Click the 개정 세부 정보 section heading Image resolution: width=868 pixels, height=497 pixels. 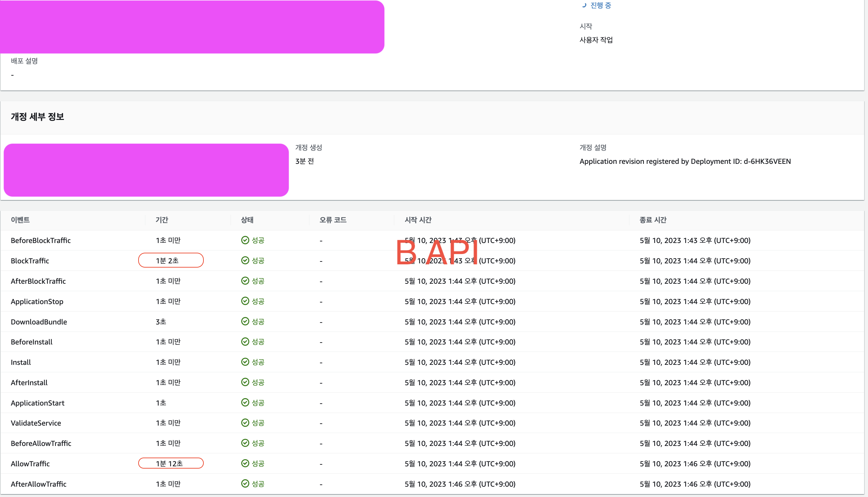(x=37, y=117)
